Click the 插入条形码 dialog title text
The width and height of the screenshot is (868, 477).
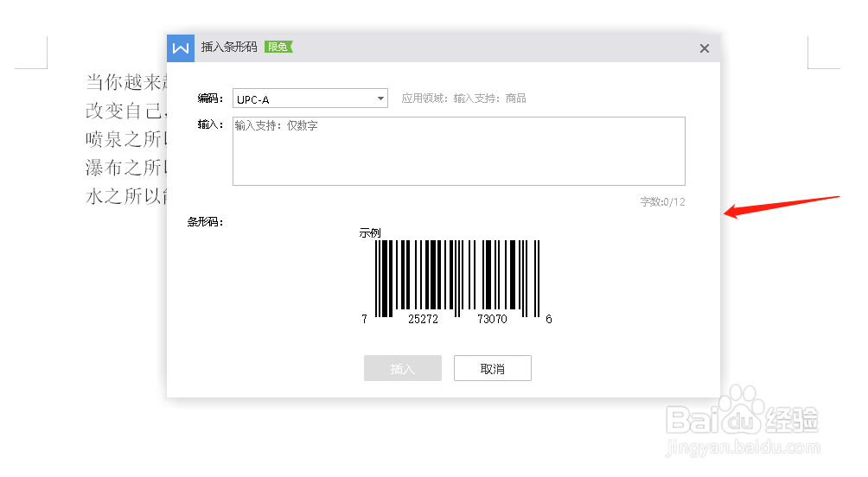point(229,47)
